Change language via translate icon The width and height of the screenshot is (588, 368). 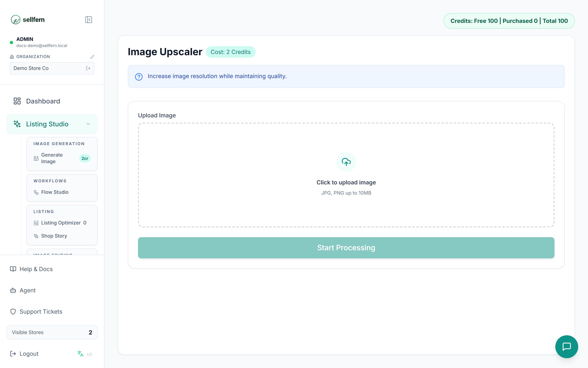[80, 354]
